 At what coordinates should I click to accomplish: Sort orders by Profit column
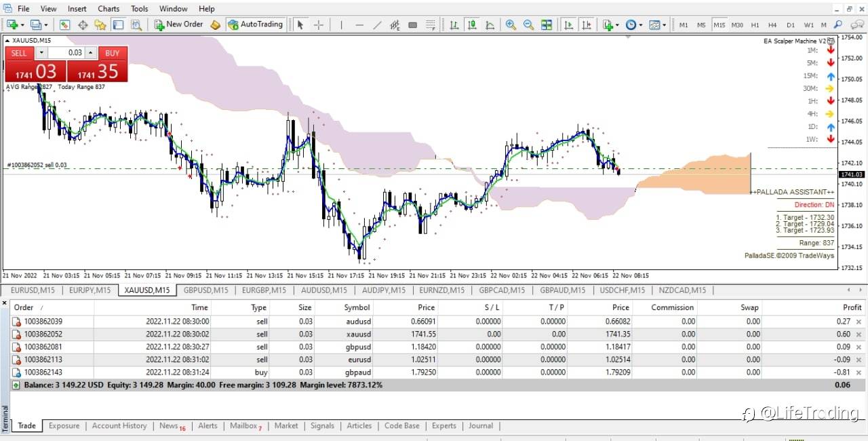(x=852, y=307)
